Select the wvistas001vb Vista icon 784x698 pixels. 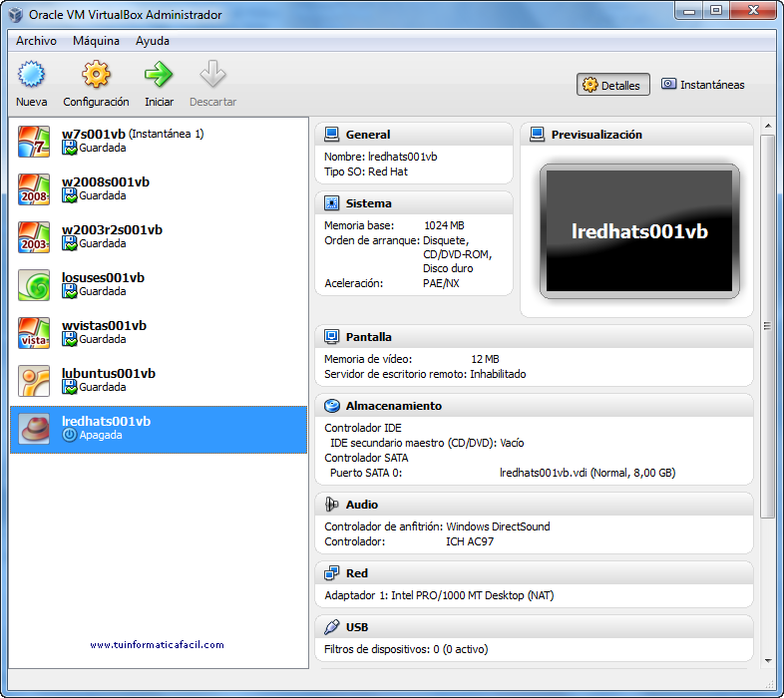click(x=34, y=333)
